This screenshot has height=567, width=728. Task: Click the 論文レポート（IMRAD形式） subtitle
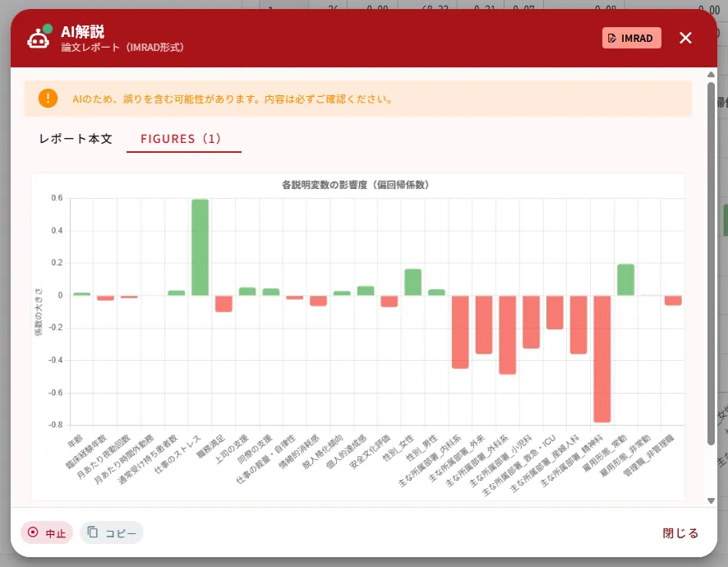pyautogui.click(x=122, y=48)
